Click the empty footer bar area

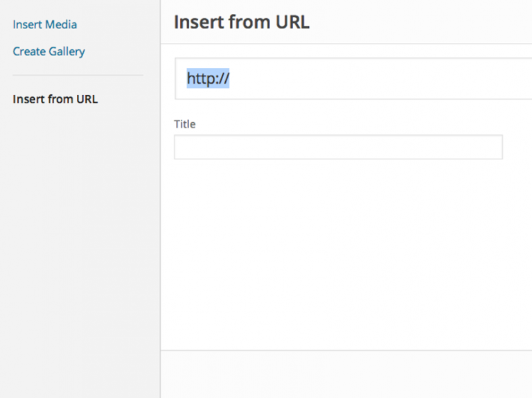click(x=346, y=374)
